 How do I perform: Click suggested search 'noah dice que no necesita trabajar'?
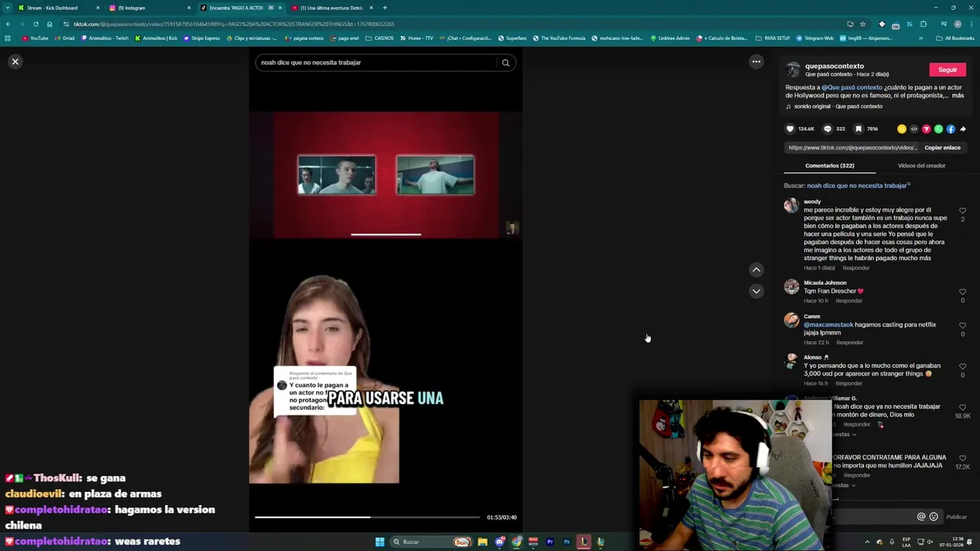(x=857, y=185)
